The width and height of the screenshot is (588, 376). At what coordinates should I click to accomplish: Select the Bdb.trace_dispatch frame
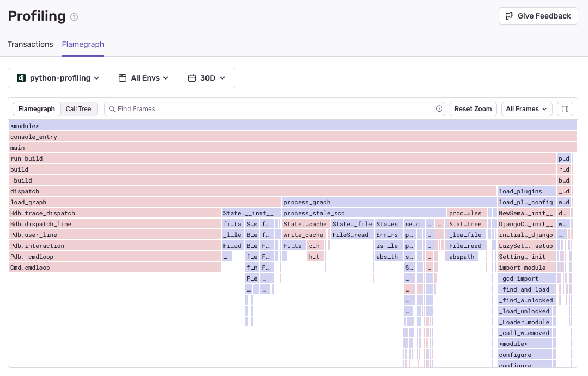pyautogui.click(x=115, y=213)
